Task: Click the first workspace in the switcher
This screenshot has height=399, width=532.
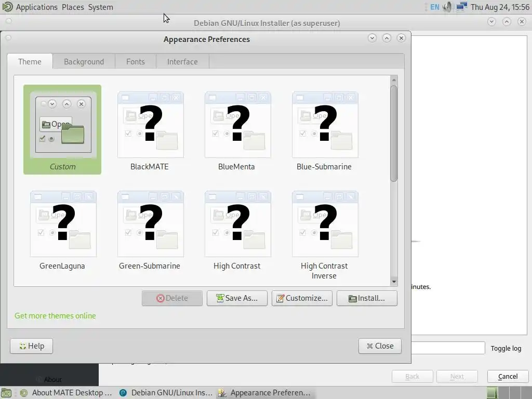Action: click(492, 393)
